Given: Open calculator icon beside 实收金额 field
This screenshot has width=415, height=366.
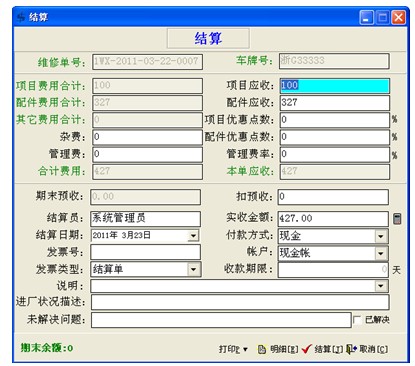Looking at the screenshot, I should coord(397,219).
